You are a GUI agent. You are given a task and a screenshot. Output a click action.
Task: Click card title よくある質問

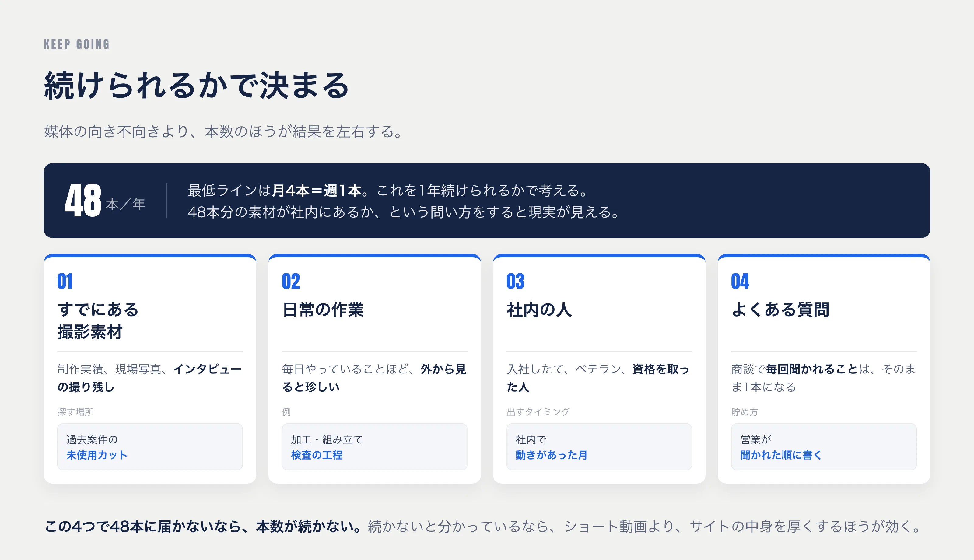(x=780, y=310)
